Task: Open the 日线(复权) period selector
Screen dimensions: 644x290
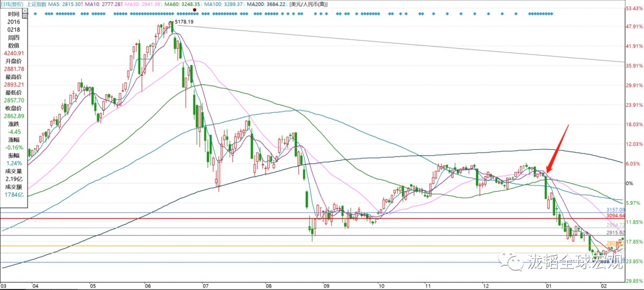Action: point(13,4)
